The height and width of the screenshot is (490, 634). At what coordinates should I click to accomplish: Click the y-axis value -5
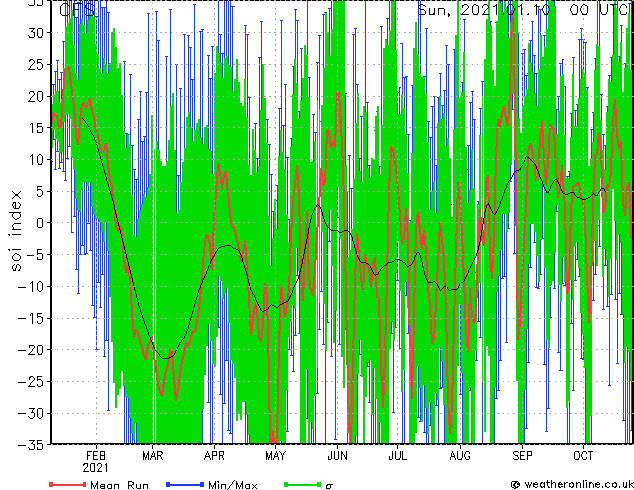[36, 255]
